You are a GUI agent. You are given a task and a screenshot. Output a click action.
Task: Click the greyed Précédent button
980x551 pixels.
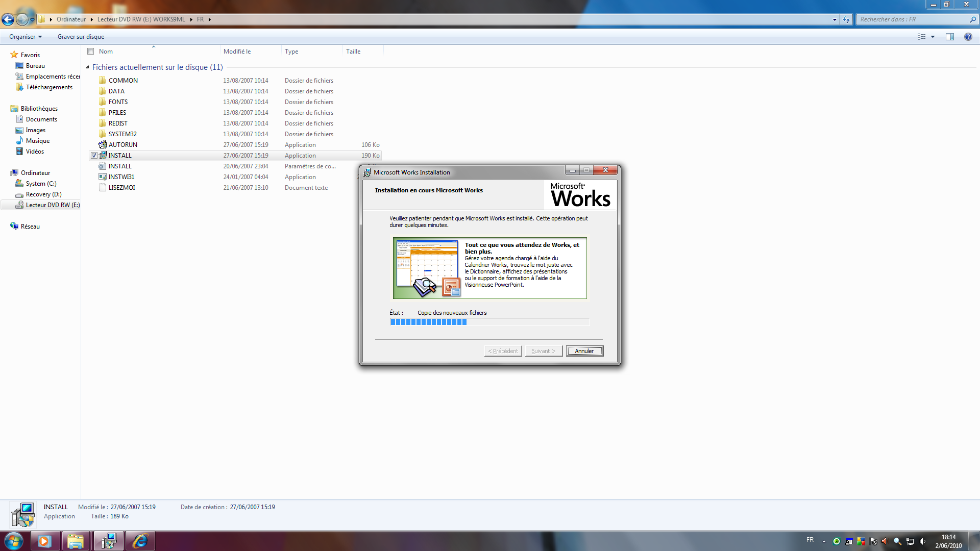tap(503, 351)
